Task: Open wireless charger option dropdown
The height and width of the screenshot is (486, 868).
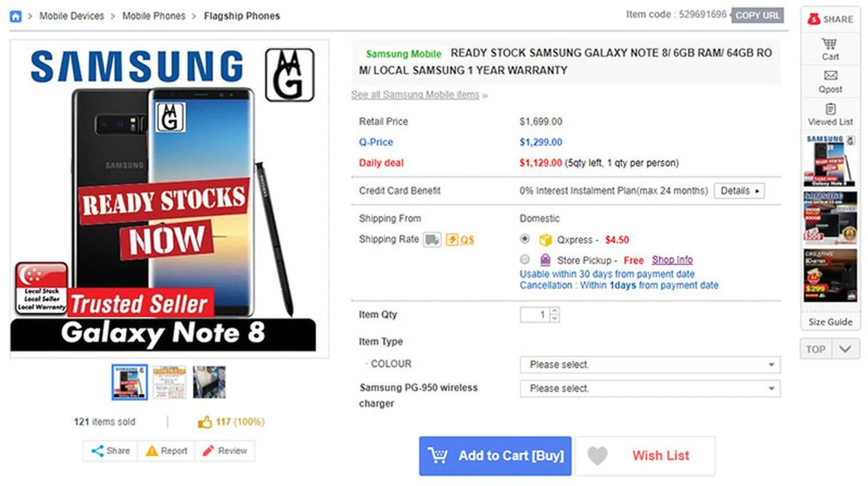Action: [650, 388]
